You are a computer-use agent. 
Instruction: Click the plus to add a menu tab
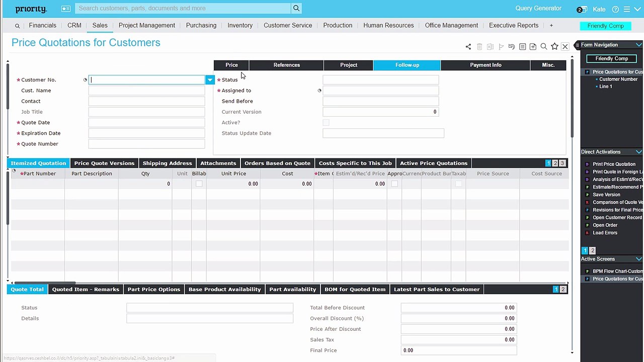point(551,25)
